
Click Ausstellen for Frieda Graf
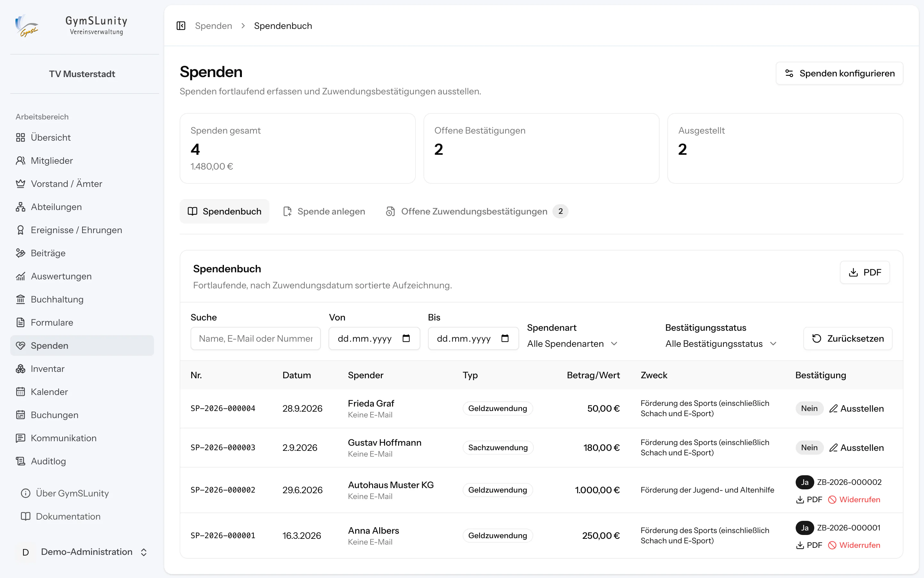[856, 409]
